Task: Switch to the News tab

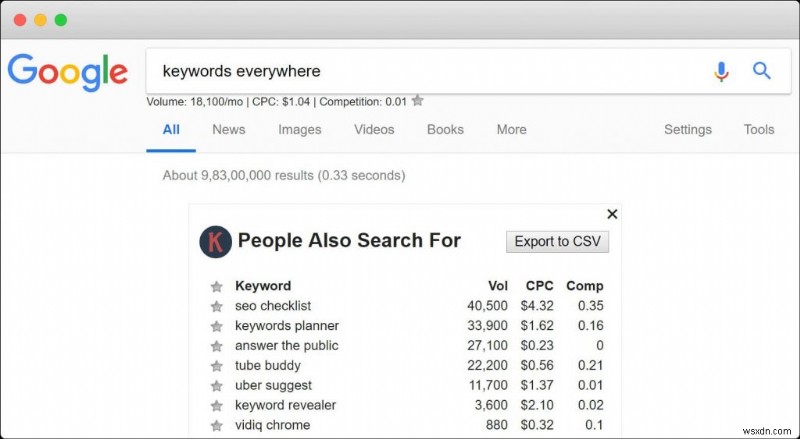Action: coord(229,130)
